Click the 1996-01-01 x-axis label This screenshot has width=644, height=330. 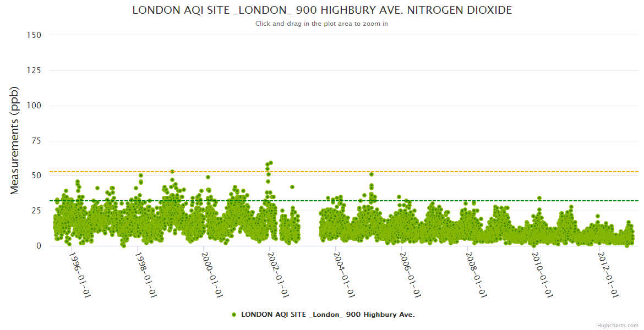(x=79, y=274)
